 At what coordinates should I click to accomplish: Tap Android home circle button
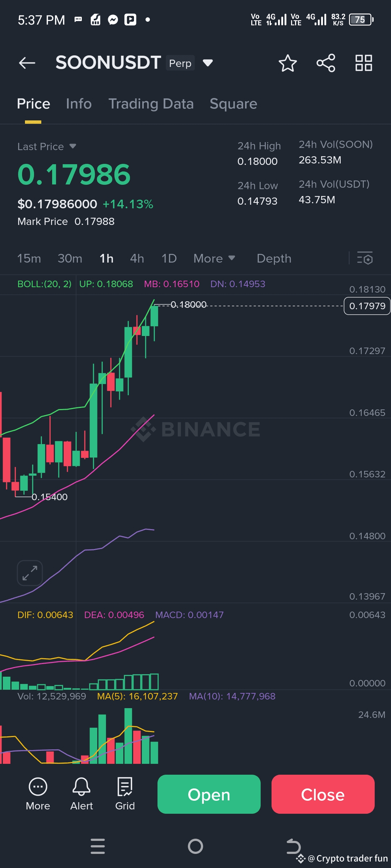195,846
